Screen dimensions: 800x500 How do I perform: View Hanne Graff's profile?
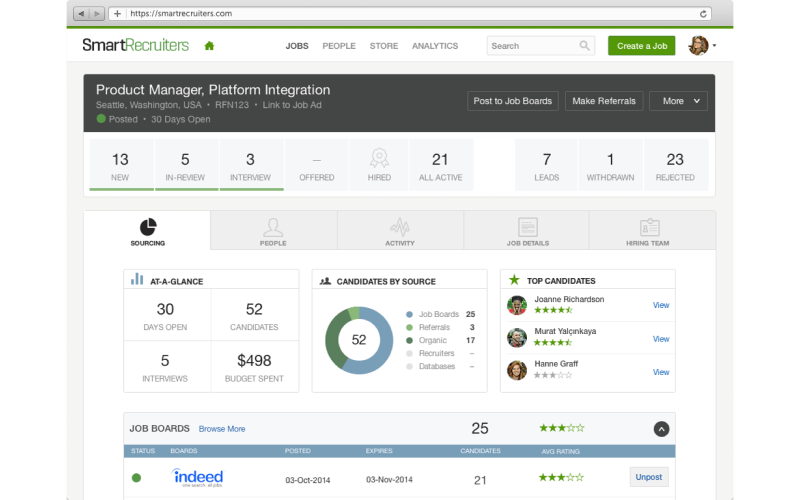coord(661,372)
